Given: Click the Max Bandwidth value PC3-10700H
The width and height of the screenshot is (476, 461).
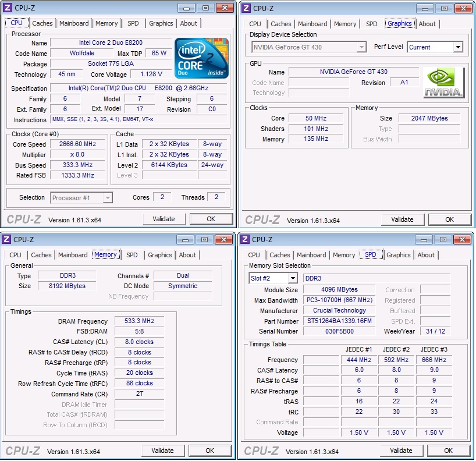Looking at the screenshot, I should coord(339,300).
